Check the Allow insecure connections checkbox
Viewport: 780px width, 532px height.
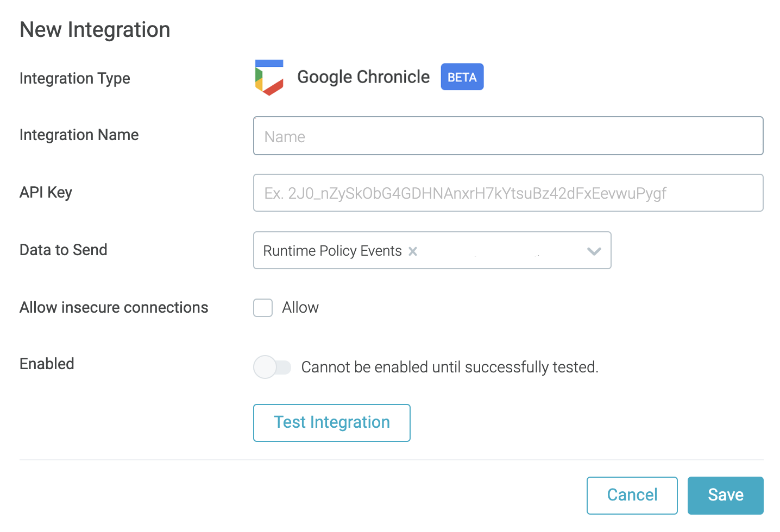pos(263,308)
